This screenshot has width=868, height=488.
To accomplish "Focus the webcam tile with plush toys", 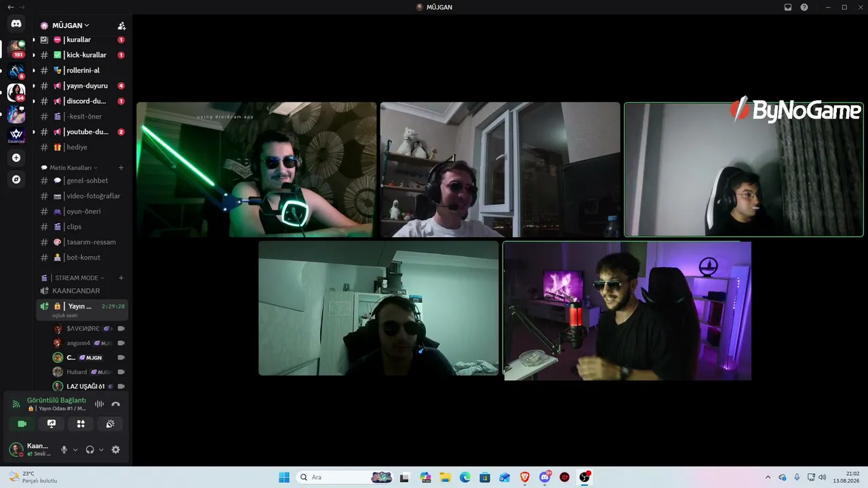I will click(500, 169).
